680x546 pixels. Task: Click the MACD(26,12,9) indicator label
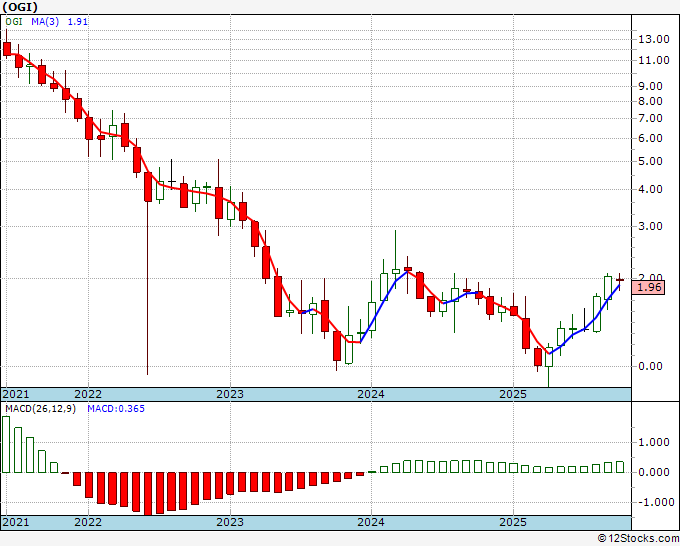point(40,409)
